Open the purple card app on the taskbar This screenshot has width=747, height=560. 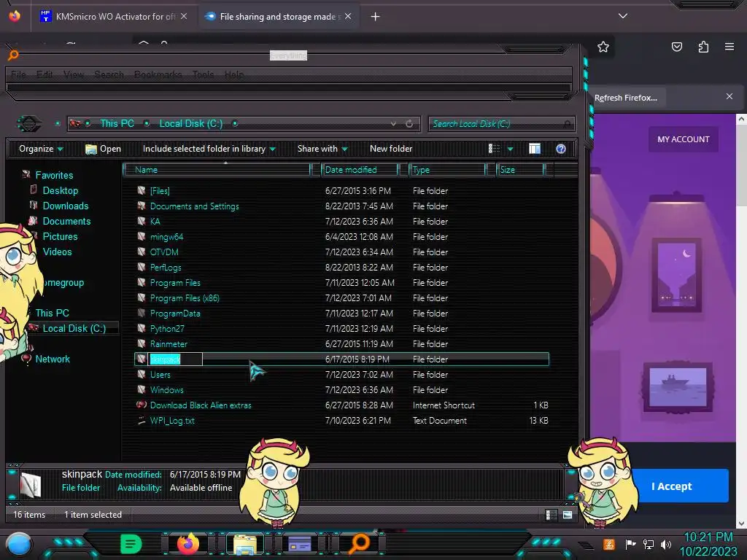tap(300, 544)
